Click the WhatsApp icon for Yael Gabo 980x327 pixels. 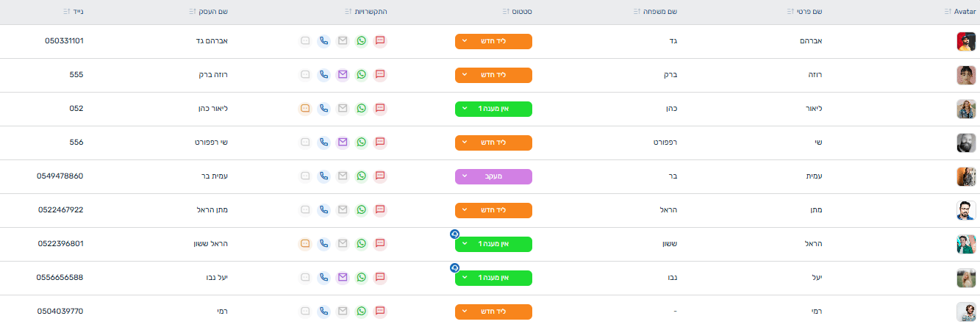361,278
